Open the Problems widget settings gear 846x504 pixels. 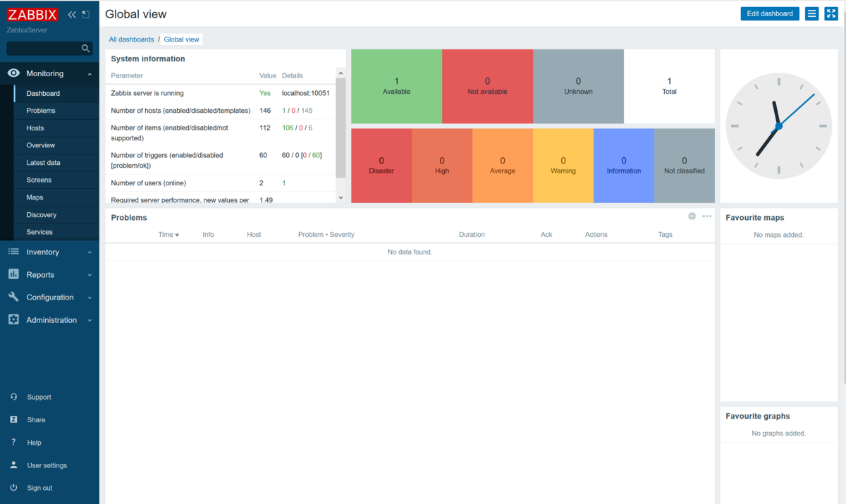[x=692, y=216]
